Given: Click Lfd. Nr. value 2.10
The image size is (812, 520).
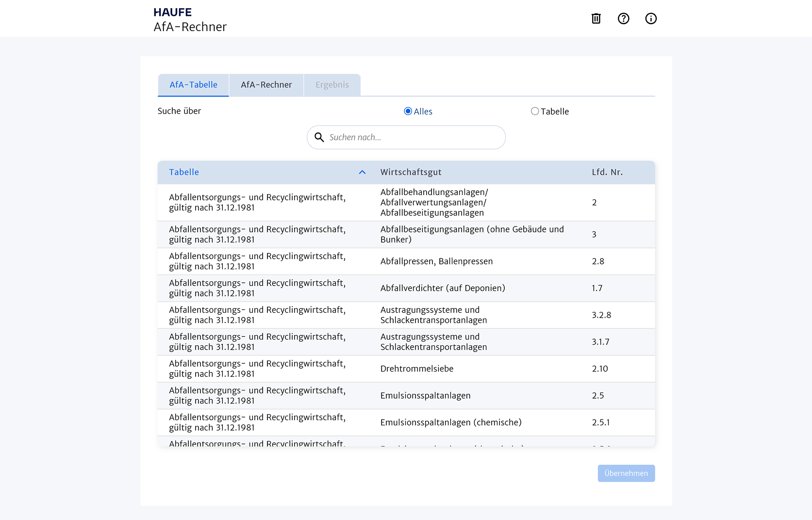Looking at the screenshot, I should pyautogui.click(x=600, y=369).
